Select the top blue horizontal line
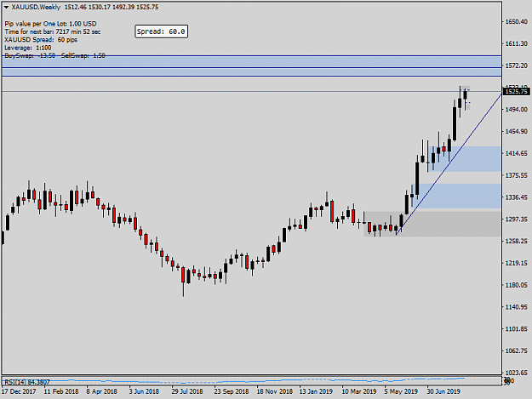The image size is (532, 399). [251, 55]
